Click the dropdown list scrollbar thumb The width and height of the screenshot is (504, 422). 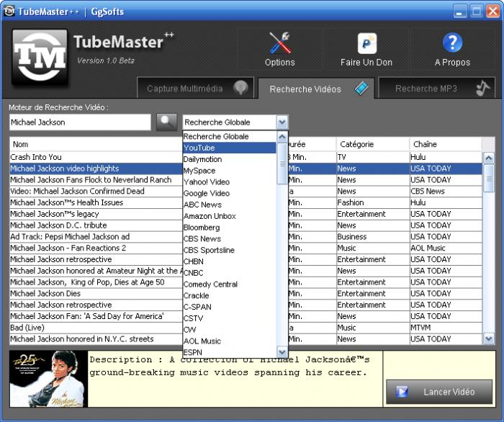point(282,163)
